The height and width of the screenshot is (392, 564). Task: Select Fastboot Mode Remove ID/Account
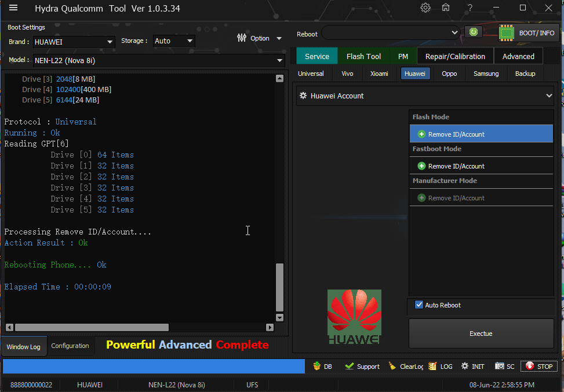[481, 166]
